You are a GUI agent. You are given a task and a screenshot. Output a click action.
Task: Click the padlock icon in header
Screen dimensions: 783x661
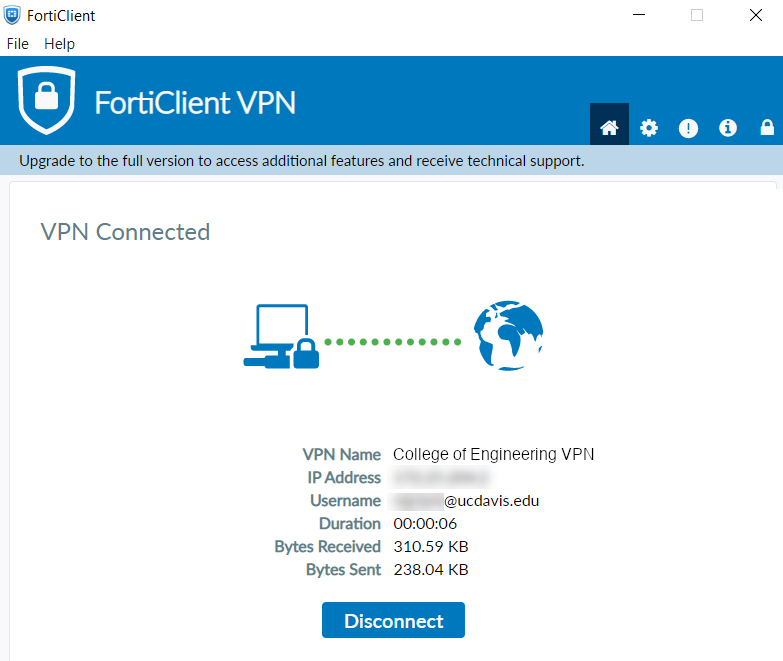[x=767, y=127]
